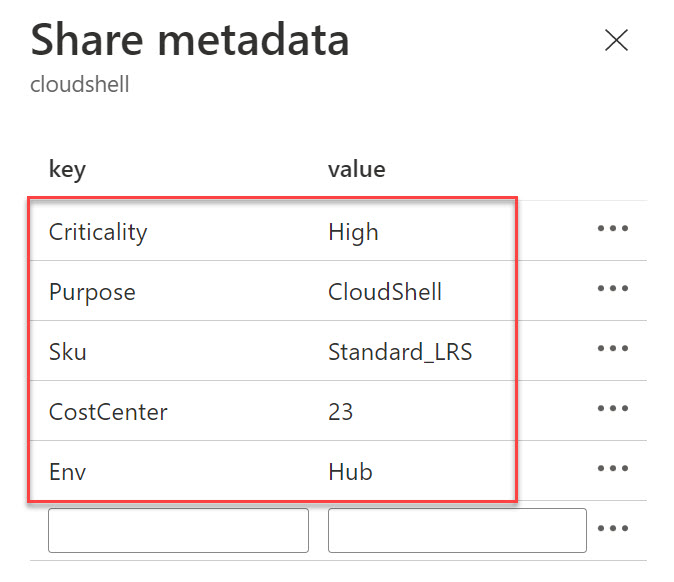The image size is (674, 582).
Task: Open ellipsis menu for empty row
Action: 612,529
